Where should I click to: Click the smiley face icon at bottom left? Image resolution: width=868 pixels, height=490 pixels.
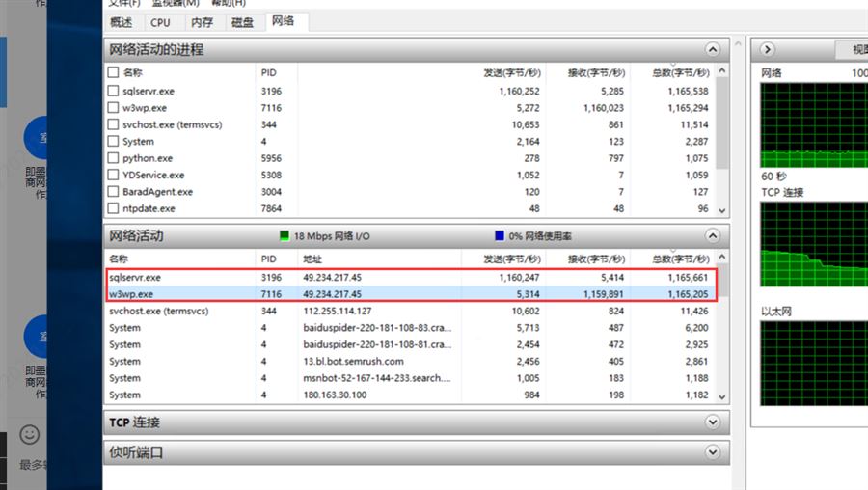pyautogui.click(x=30, y=434)
